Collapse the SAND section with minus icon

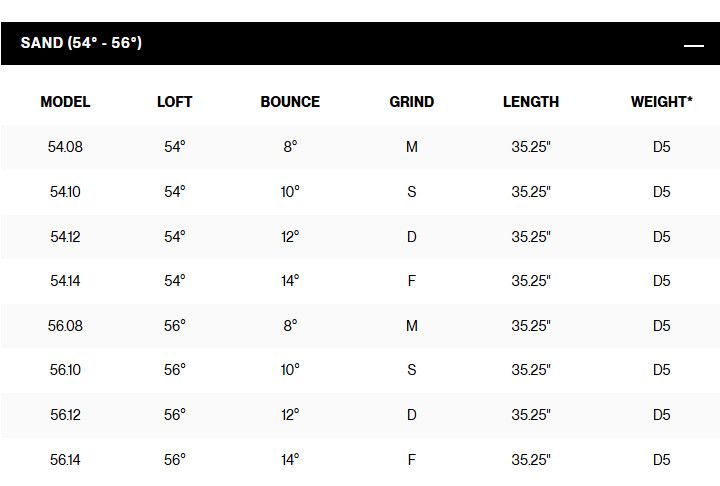[693, 45]
